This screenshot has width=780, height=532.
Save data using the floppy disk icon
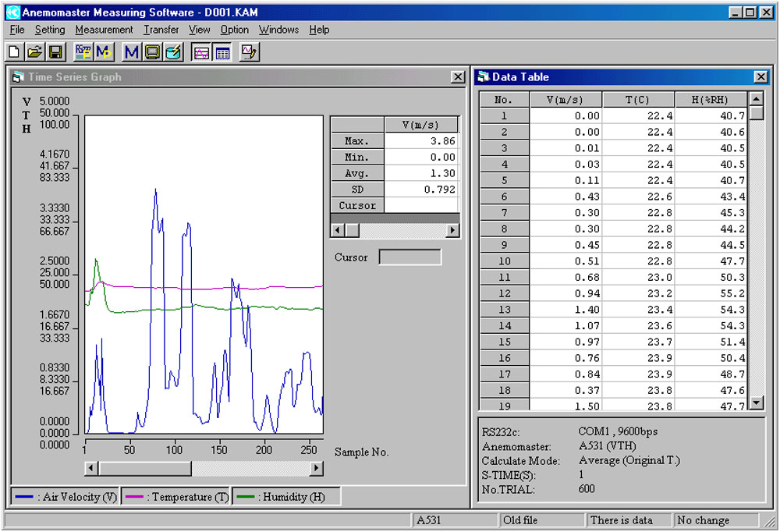click(55, 52)
